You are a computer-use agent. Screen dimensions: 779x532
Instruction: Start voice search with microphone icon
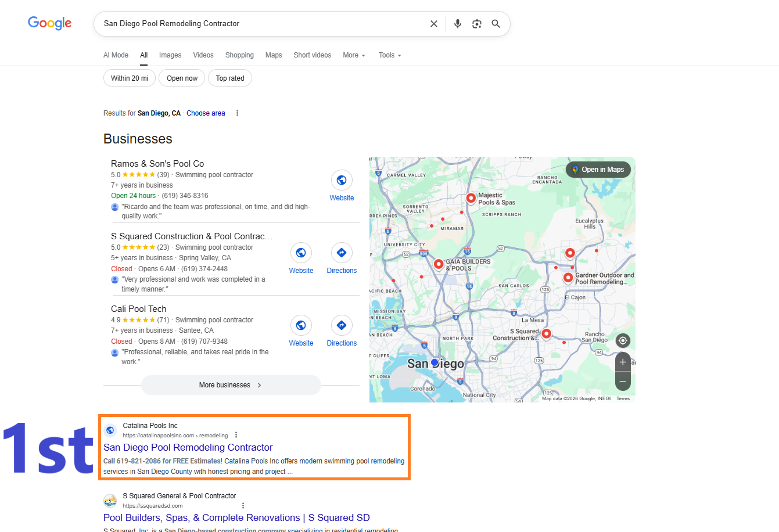(x=458, y=24)
